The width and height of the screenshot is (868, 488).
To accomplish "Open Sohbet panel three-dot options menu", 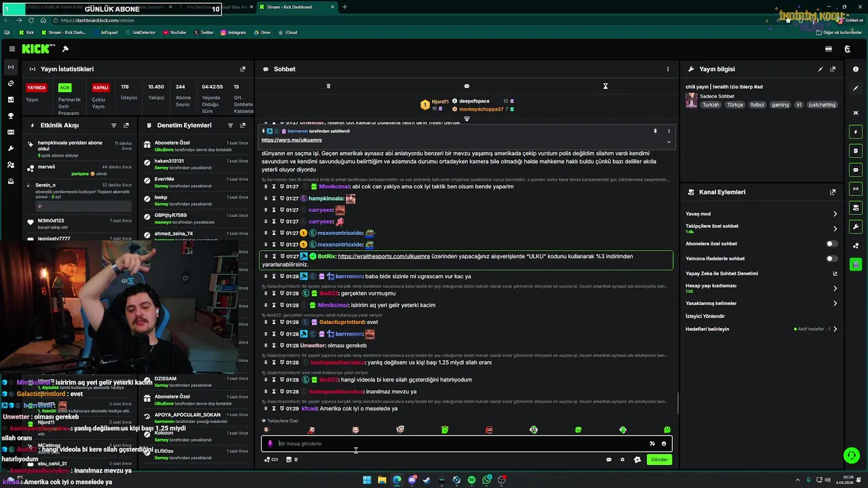I will pyautogui.click(x=668, y=69).
